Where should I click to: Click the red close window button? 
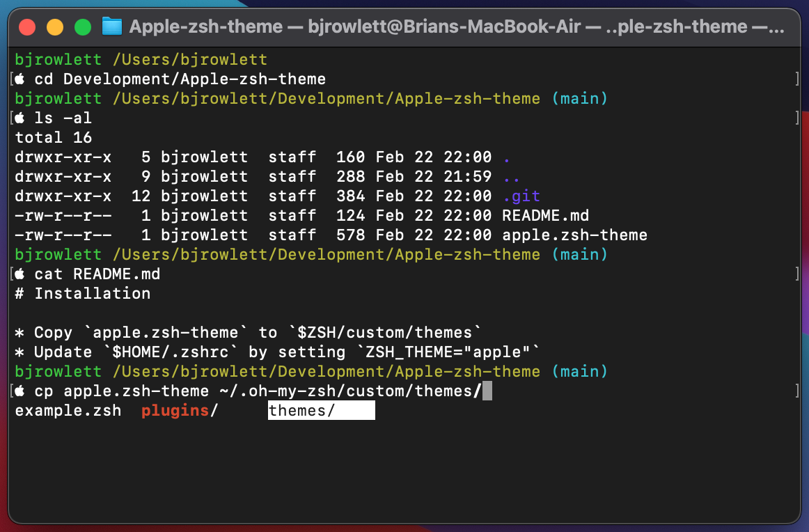27,27
